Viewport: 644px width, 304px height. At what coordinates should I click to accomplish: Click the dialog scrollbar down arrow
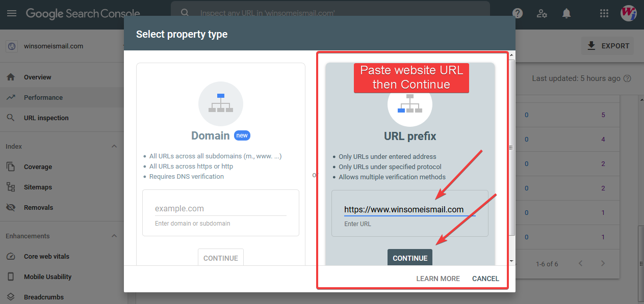click(512, 261)
